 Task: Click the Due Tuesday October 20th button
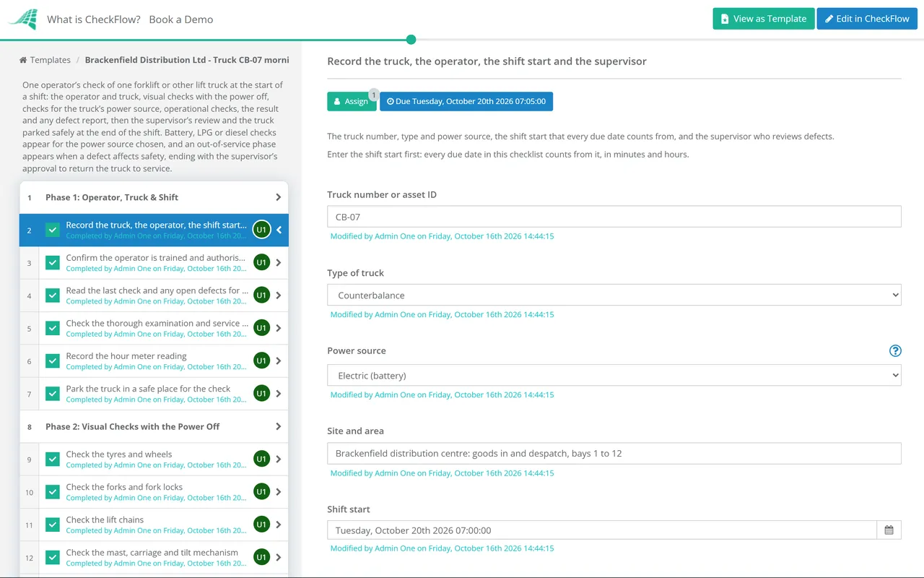[466, 101]
